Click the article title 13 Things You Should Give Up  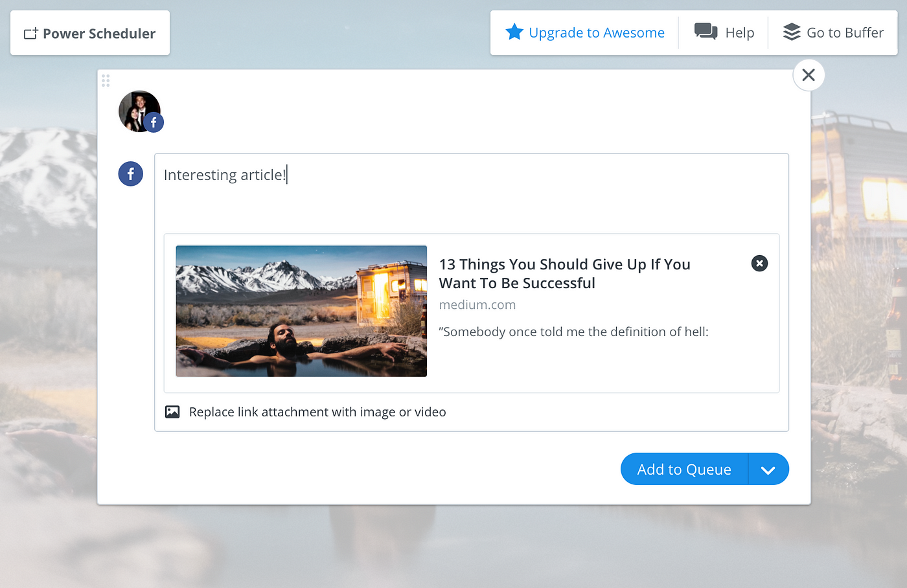pos(564,274)
